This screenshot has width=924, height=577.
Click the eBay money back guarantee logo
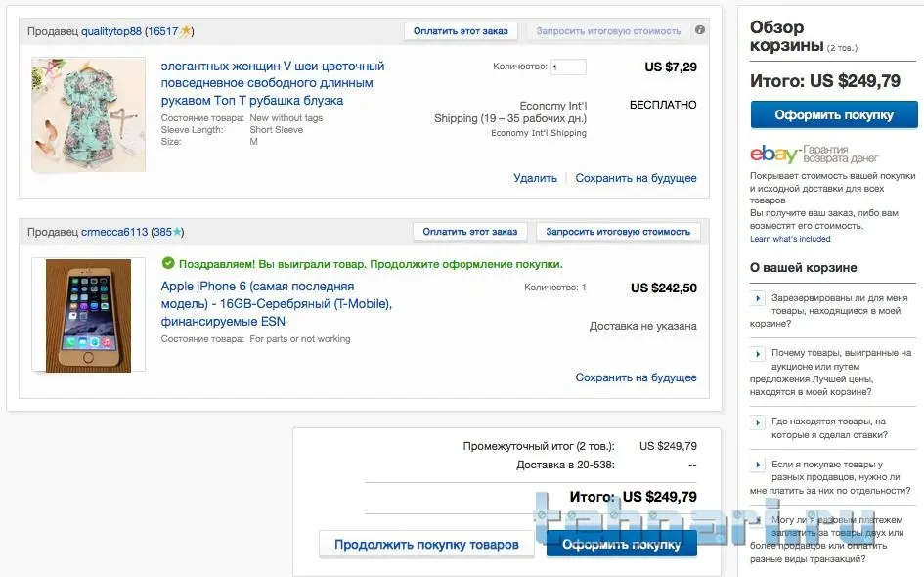[x=814, y=155]
